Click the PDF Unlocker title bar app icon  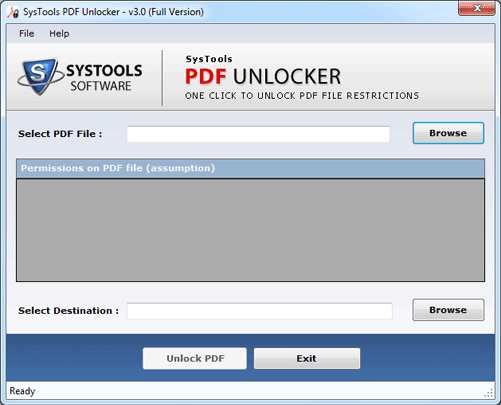[13, 12]
